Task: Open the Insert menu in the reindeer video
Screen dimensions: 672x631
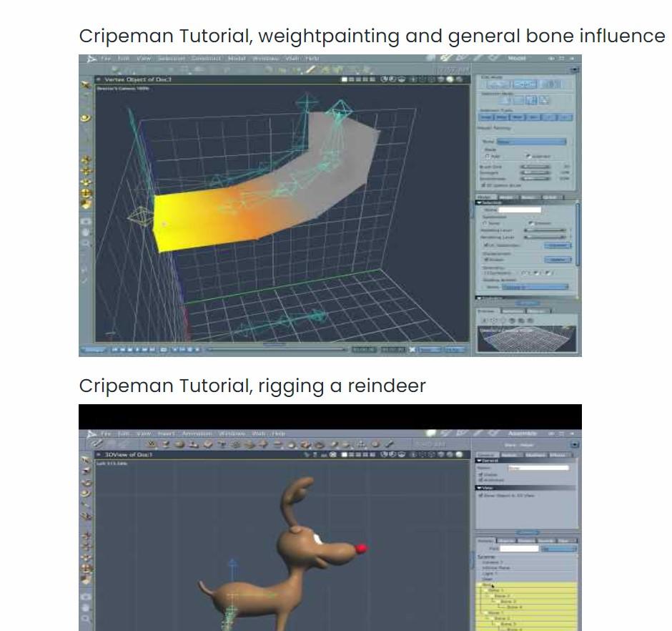Action: 166,434
